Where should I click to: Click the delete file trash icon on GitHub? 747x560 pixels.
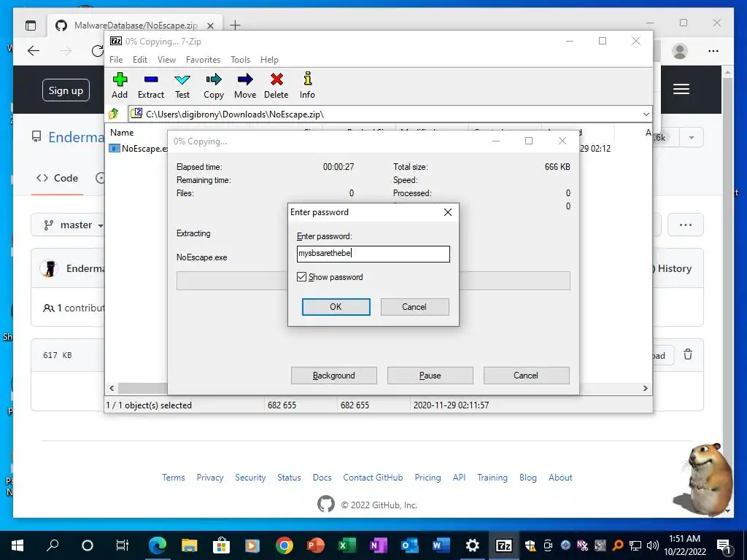click(x=688, y=355)
